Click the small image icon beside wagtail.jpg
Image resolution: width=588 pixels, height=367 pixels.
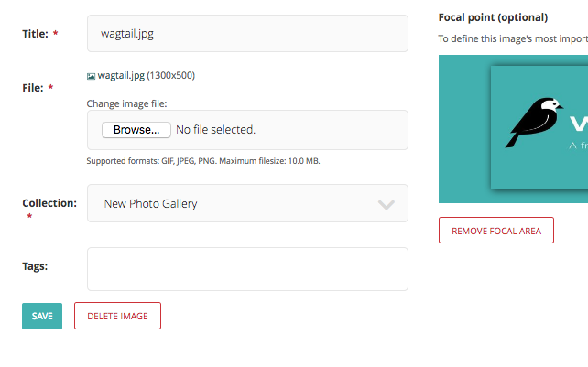(x=92, y=76)
